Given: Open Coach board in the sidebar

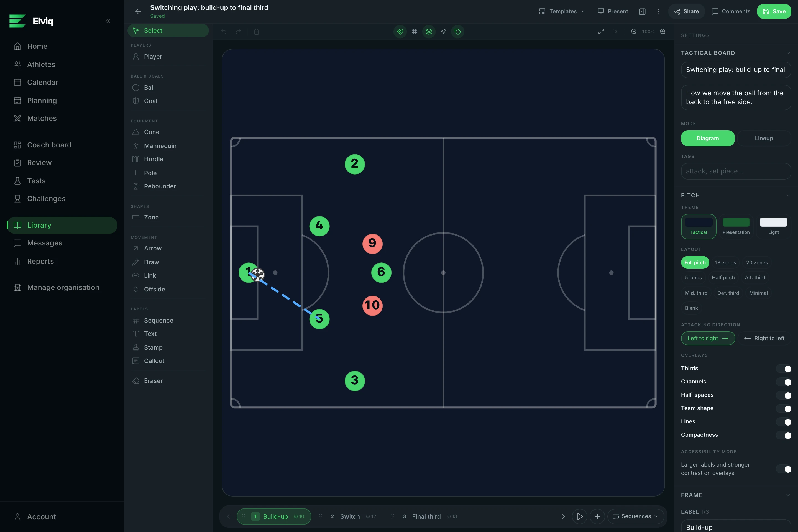Looking at the screenshot, I should point(62,145).
